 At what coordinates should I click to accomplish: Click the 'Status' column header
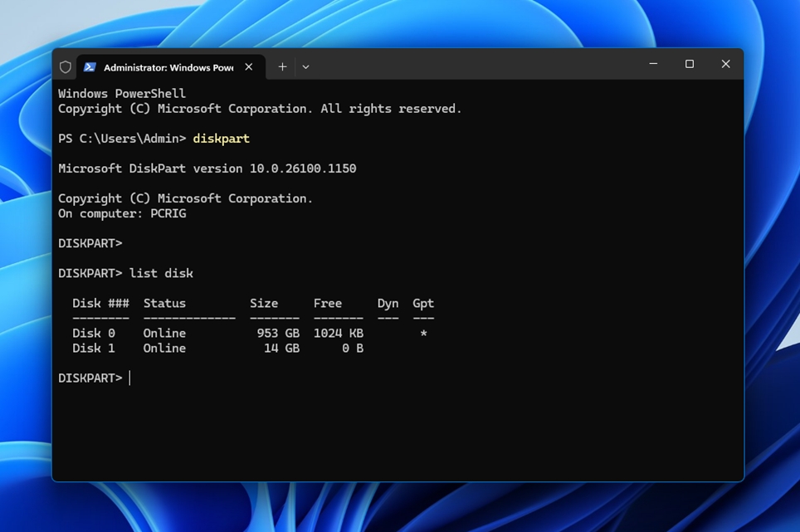tap(164, 304)
